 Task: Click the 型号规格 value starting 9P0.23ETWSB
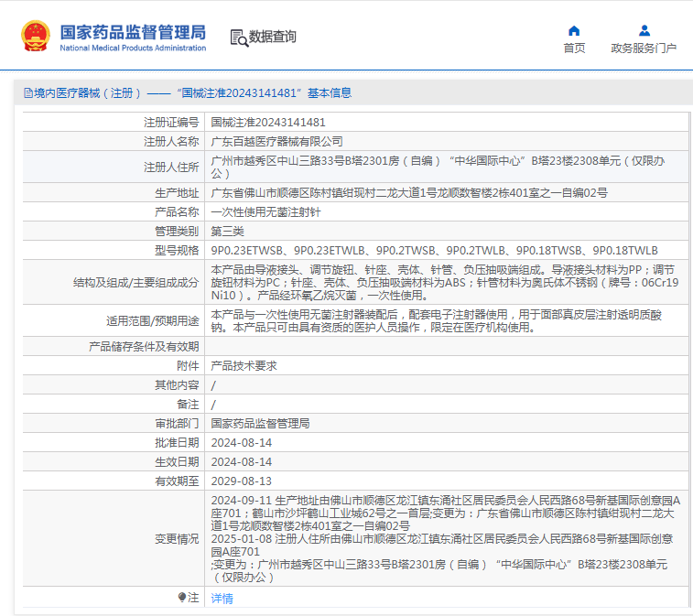pyautogui.click(x=434, y=250)
